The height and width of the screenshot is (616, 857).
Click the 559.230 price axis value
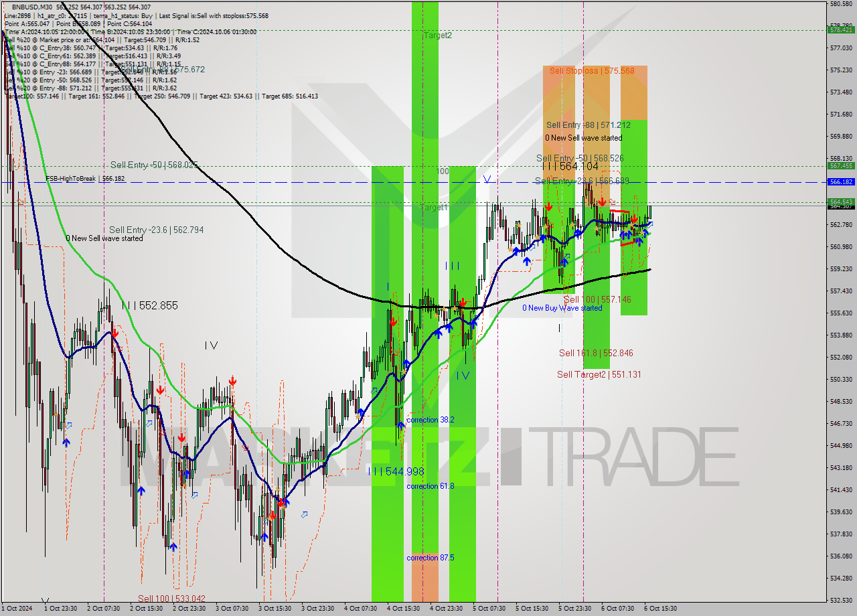pyautogui.click(x=841, y=268)
